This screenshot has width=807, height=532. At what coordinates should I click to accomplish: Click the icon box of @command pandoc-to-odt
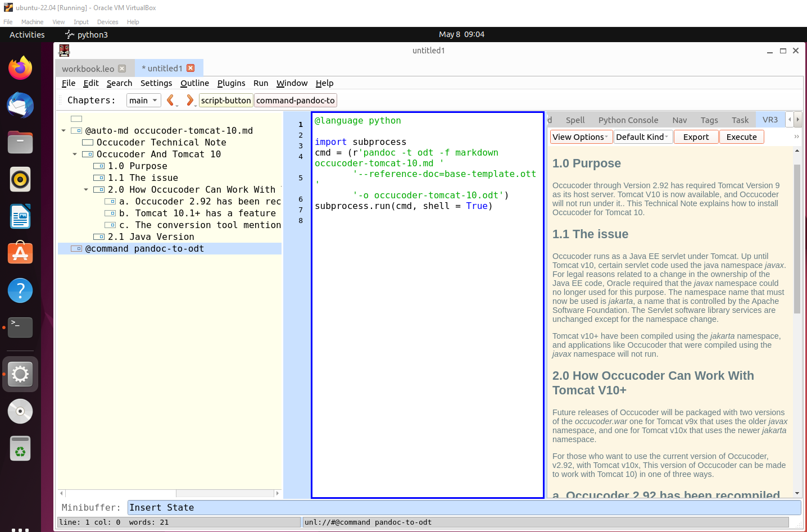pyautogui.click(x=76, y=249)
